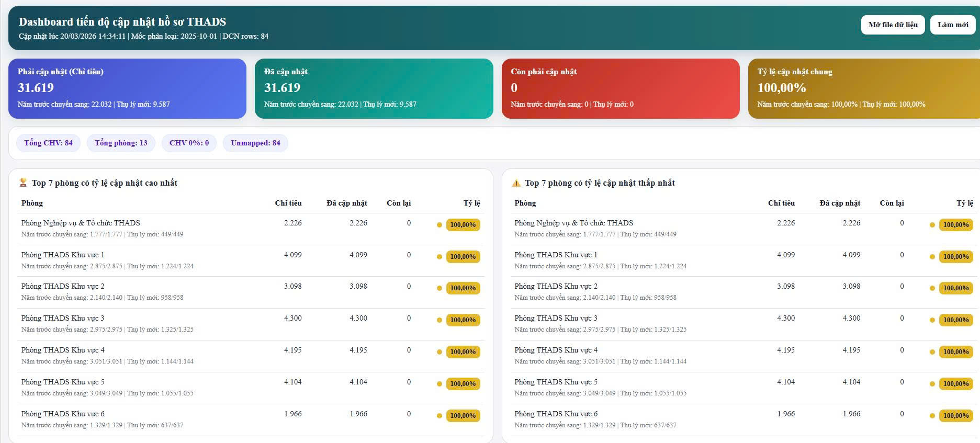Select the "Tổng CHV: 84" chip

[x=48, y=143]
